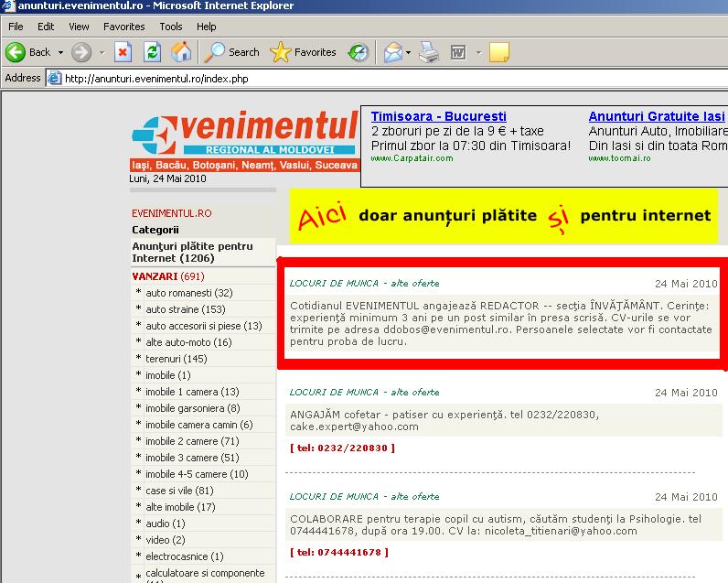Viewport: 728px width, 583px height.
Task: Open the Help menu
Action: [206, 27]
